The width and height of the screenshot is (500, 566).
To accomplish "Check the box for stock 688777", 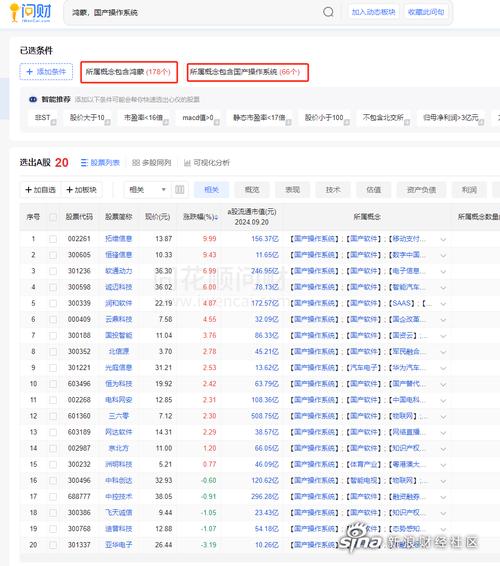I will coord(53,497).
